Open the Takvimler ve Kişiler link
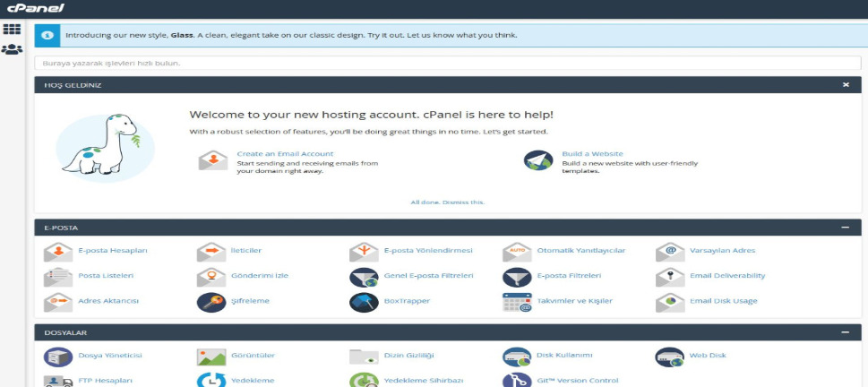The image size is (868, 387). (x=574, y=301)
